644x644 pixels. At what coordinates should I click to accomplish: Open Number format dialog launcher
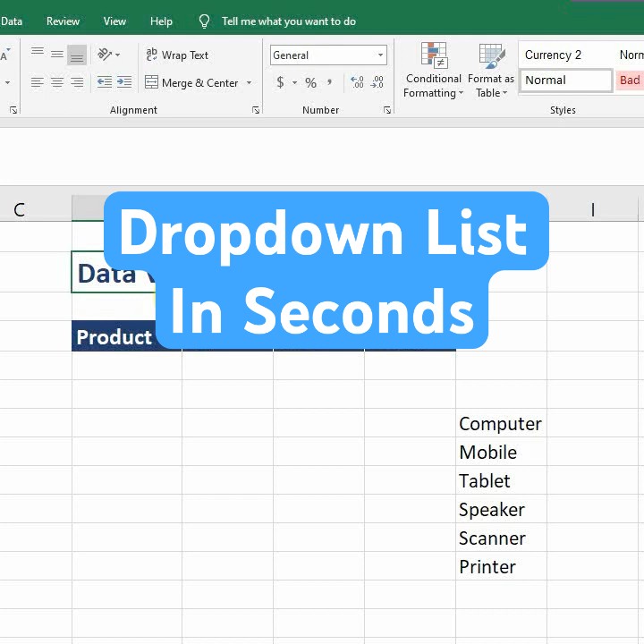pyautogui.click(x=387, y=110)
